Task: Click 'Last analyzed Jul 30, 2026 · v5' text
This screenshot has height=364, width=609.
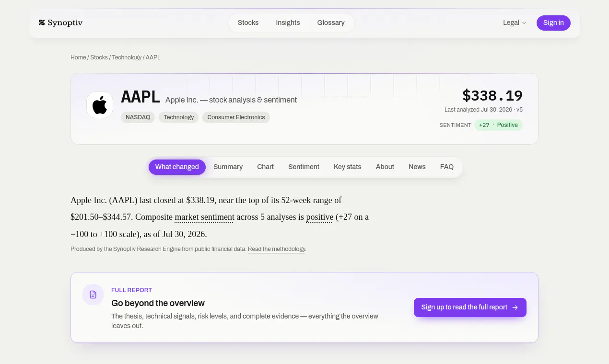Action: [483, 110]
